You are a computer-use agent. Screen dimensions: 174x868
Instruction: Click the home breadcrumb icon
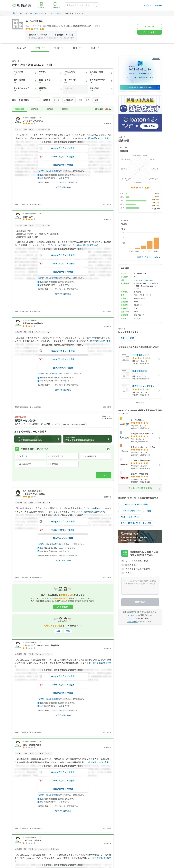pyautogui.click(x=14, y=13)
